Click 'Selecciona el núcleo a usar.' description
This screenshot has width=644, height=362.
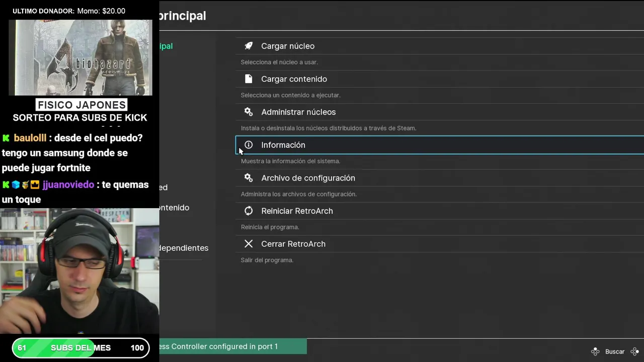[279, 62]
